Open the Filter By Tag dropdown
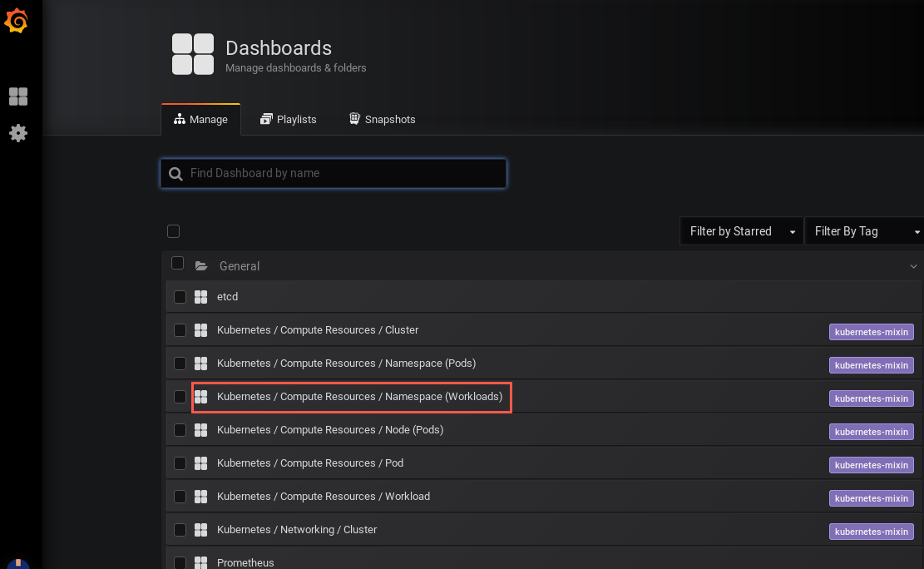The width and height of the screenshot is (924, 569). (x=864, y=231)
